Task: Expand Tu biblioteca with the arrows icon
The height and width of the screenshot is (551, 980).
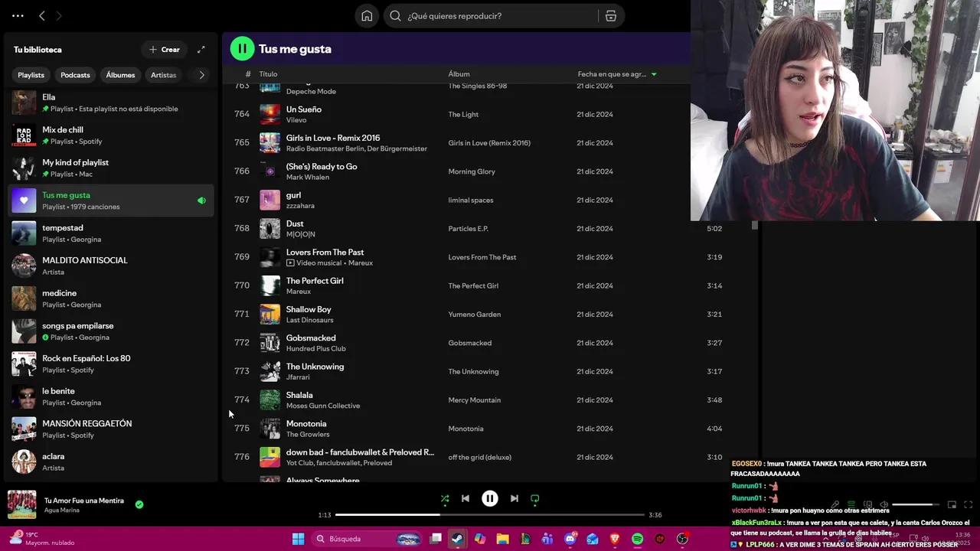Action: (201, 50)
